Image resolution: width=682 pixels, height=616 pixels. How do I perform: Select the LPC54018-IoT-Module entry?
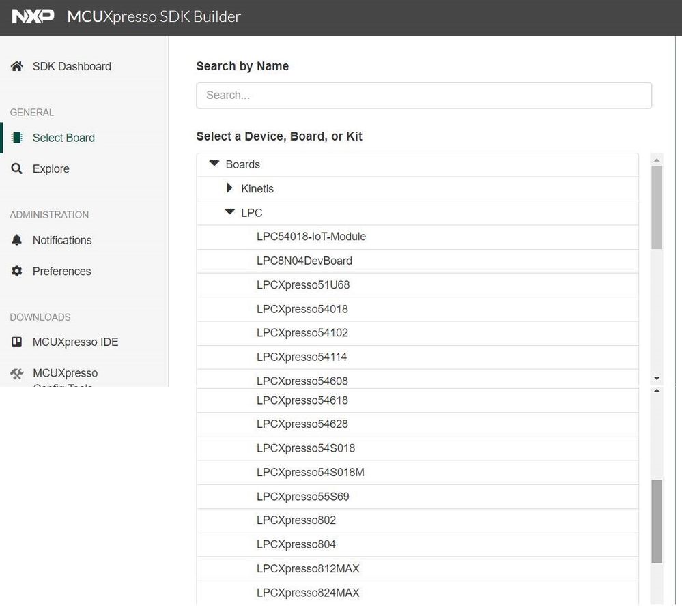click(311, 237)
